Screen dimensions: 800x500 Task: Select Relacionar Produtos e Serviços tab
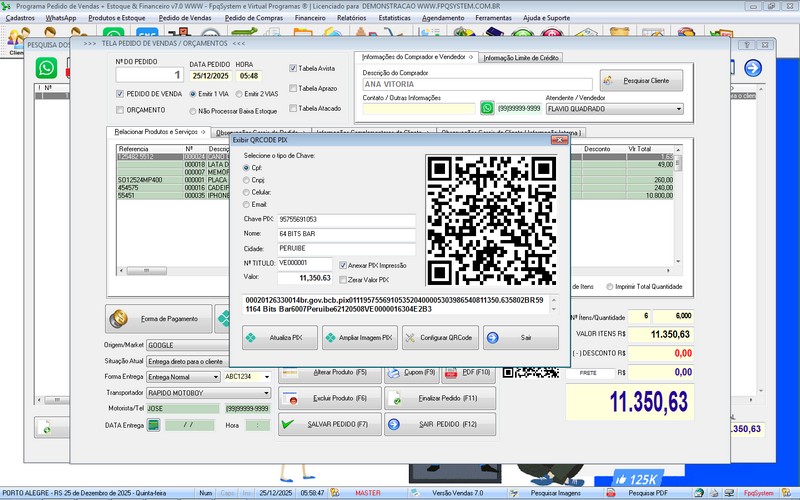click(x=160, y=132)
